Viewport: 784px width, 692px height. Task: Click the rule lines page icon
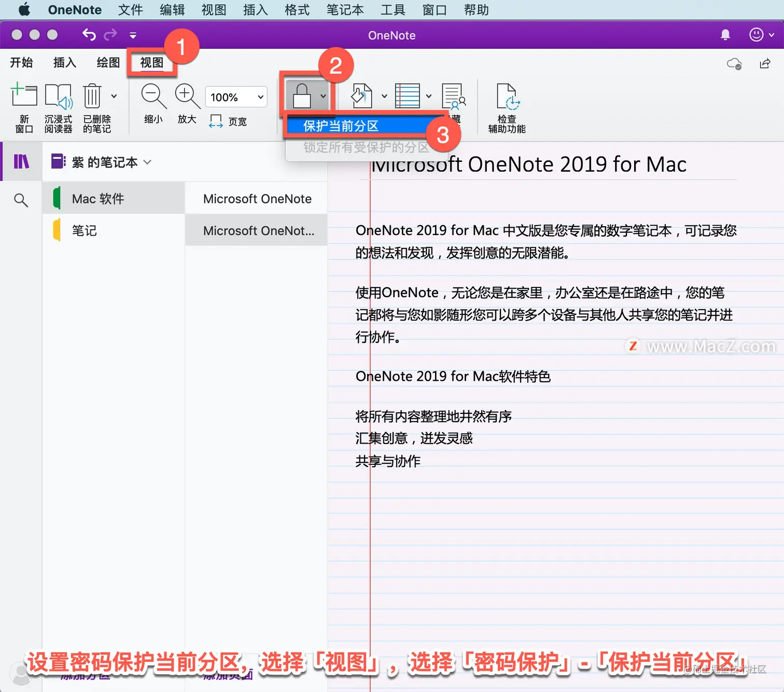pyautogui.click(x=408, y=96)
